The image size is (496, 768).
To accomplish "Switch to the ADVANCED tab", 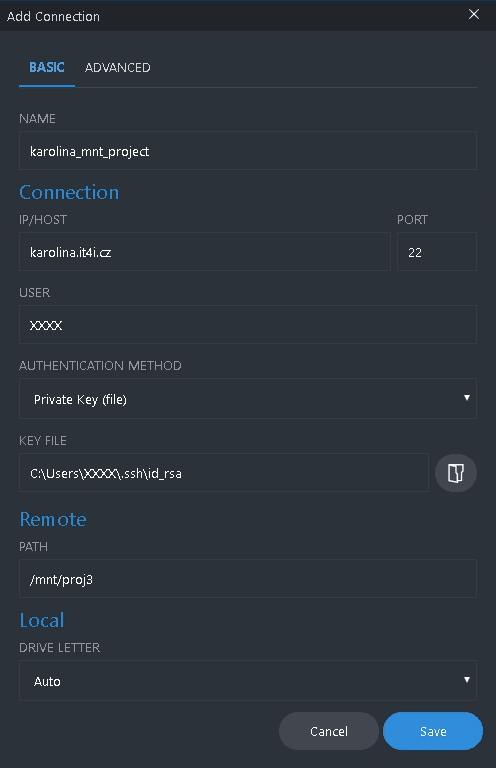I will (x=118, y=68).
